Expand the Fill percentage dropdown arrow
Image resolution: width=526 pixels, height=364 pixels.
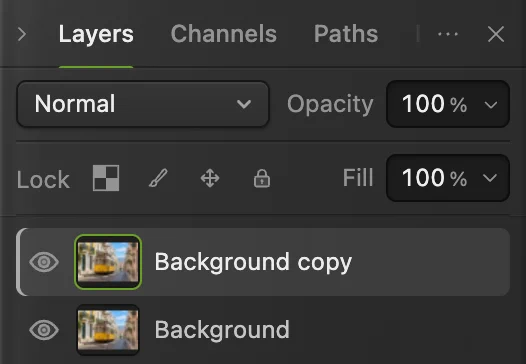(x=490, y=178)
